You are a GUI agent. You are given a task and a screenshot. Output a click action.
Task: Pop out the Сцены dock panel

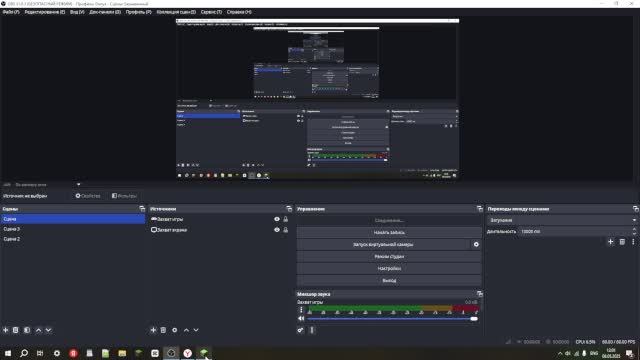(142, 209)
